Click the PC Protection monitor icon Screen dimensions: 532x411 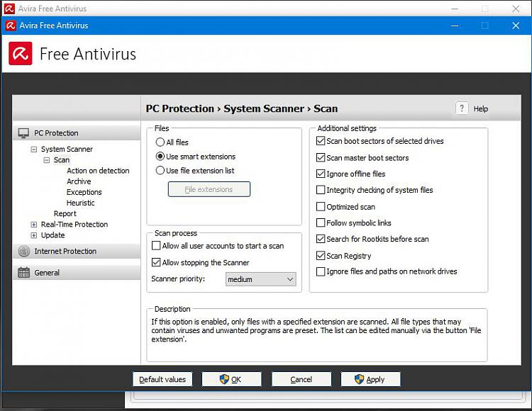tap(23, 133)
